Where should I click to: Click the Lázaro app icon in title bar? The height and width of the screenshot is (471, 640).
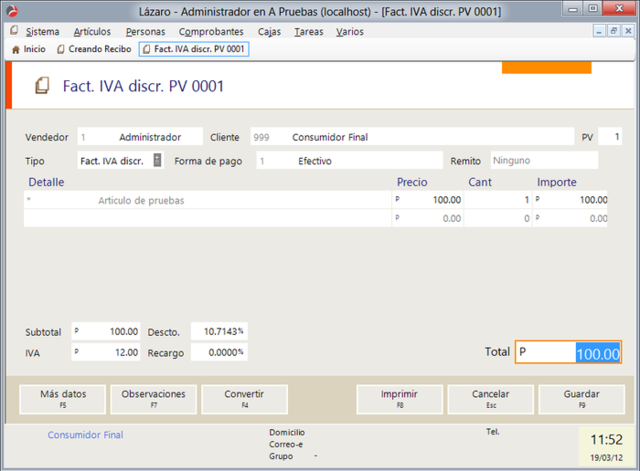coord(12,11)
